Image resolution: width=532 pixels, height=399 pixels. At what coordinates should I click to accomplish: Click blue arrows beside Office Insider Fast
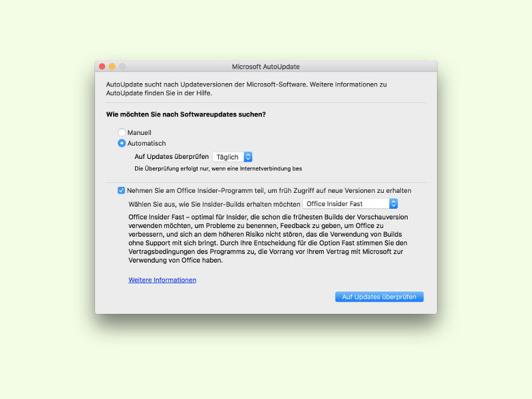[x=393, y=203]
